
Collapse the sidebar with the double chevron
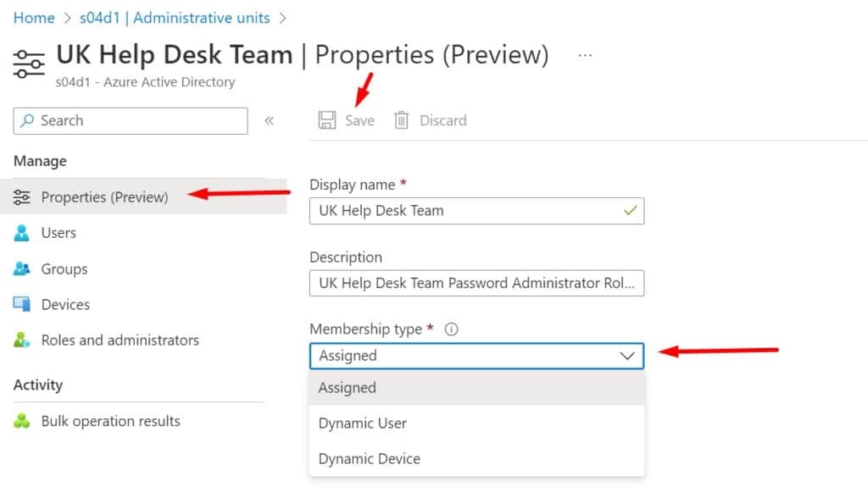pos(269,120)
